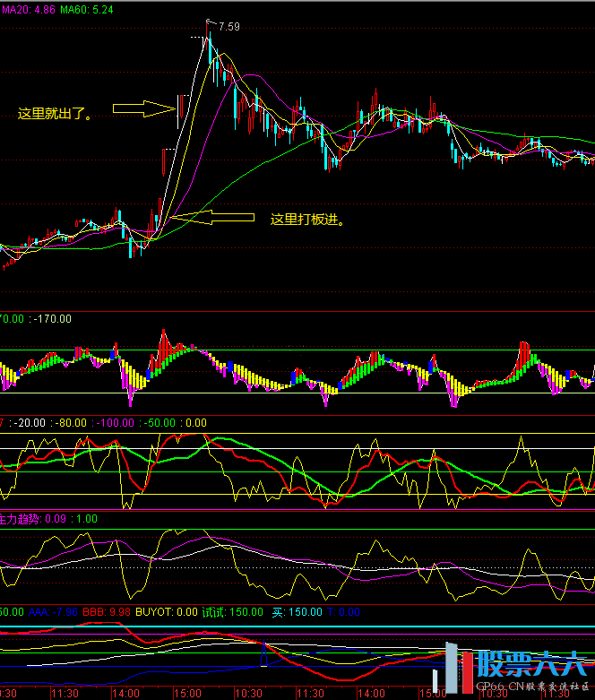This screenshot has width=595, height=700.
Task: Click the first 14:00 time axis label
Action: click(125, 693)
